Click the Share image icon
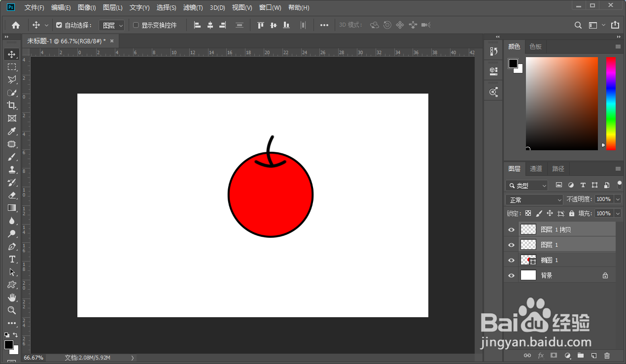 point(615,25)
